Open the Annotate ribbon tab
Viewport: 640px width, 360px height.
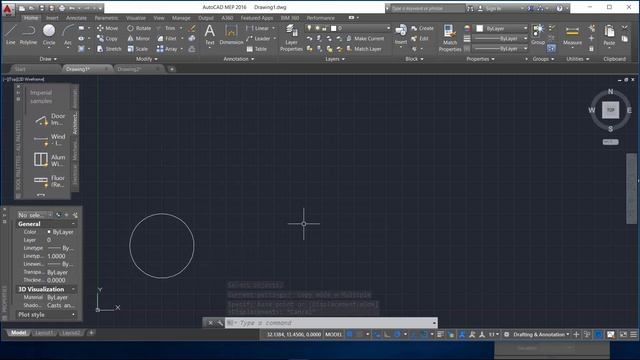(76, 18)
